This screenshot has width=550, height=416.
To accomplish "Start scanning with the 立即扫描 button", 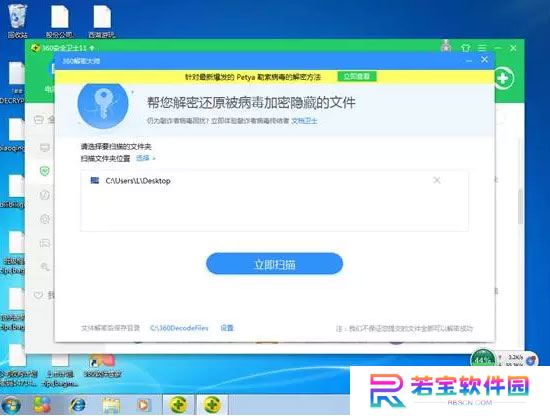I will (274, 264).
